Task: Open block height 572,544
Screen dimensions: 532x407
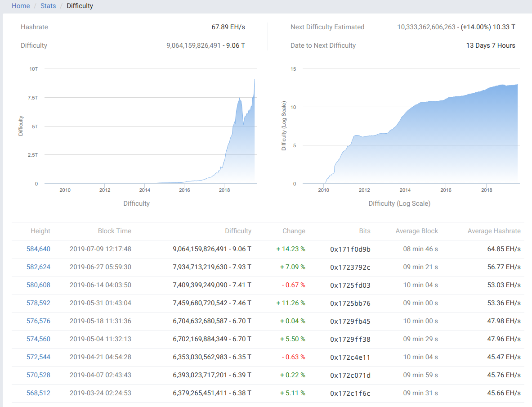Action: point(38,357)
